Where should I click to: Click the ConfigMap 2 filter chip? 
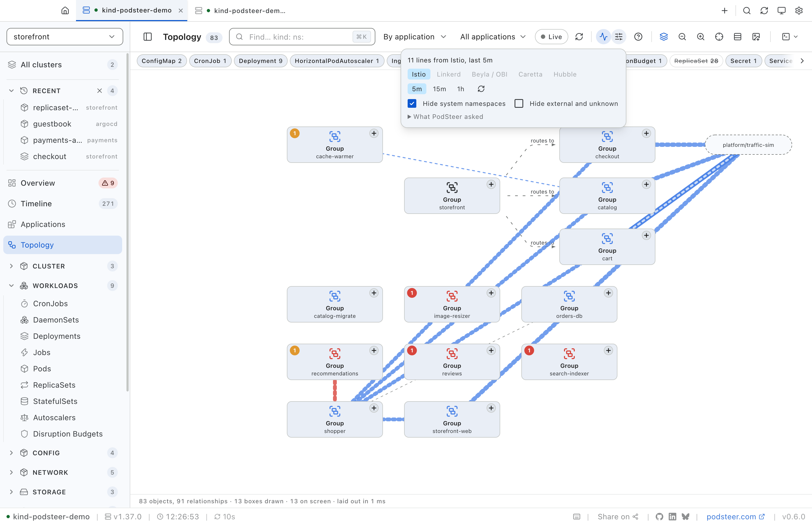coord(161,61)
